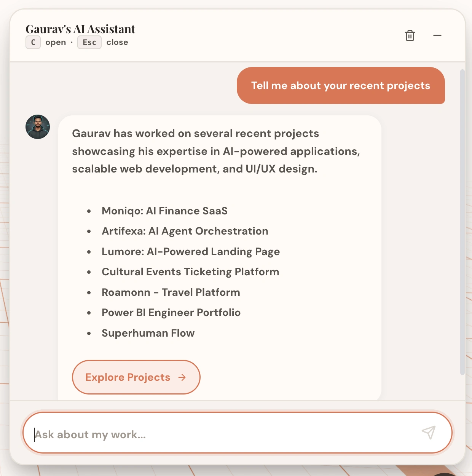Viewport: 472px width, 476px height.
Task: Click the Moniqo: AI Finance SaaS item
Action: coord(164,211)
